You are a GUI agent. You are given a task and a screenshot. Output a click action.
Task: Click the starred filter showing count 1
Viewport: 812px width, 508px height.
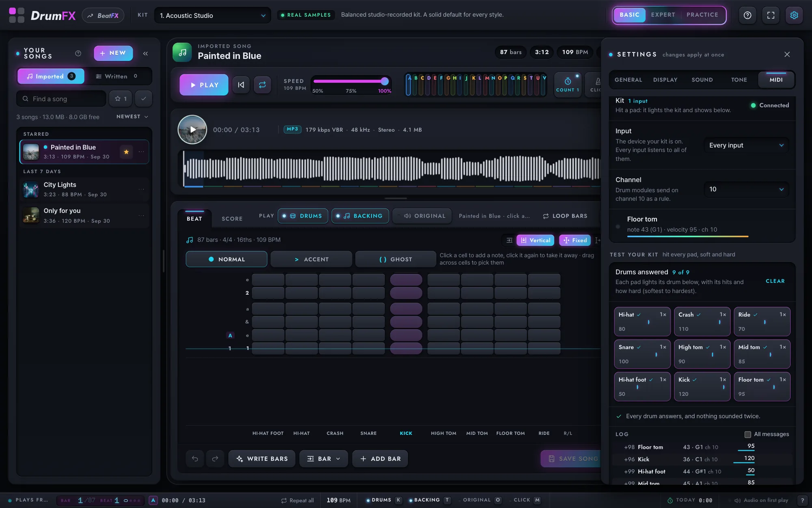(121, 99)
